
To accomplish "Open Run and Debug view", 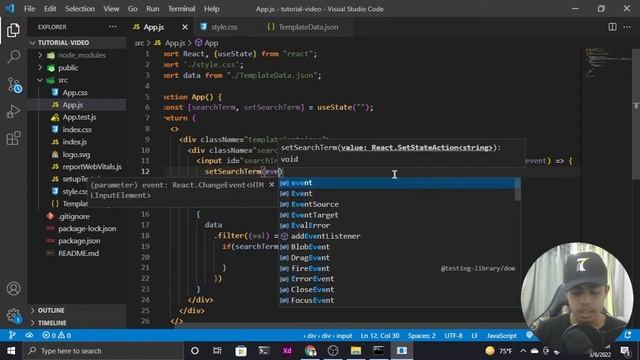I will 13,111.
